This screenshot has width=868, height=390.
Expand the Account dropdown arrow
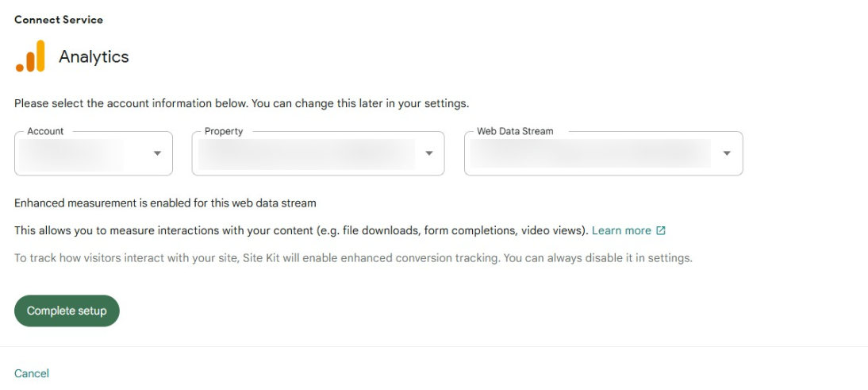pyautogui.click(x=157, y=153)
